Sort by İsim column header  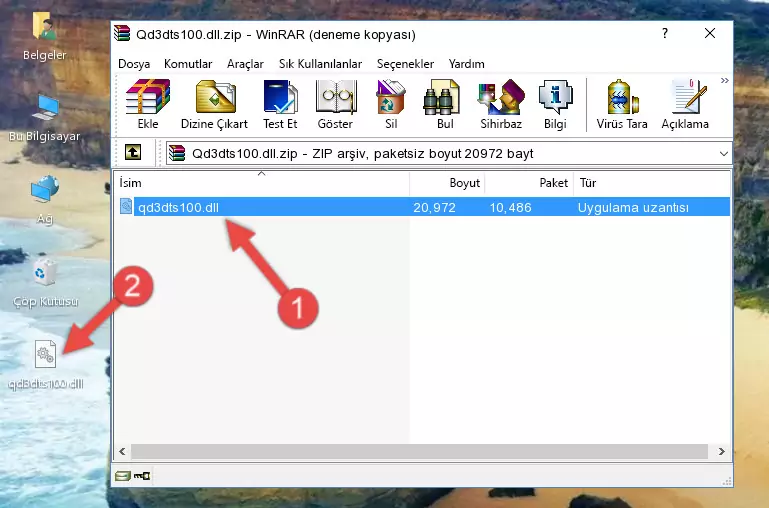pos(262,183)
